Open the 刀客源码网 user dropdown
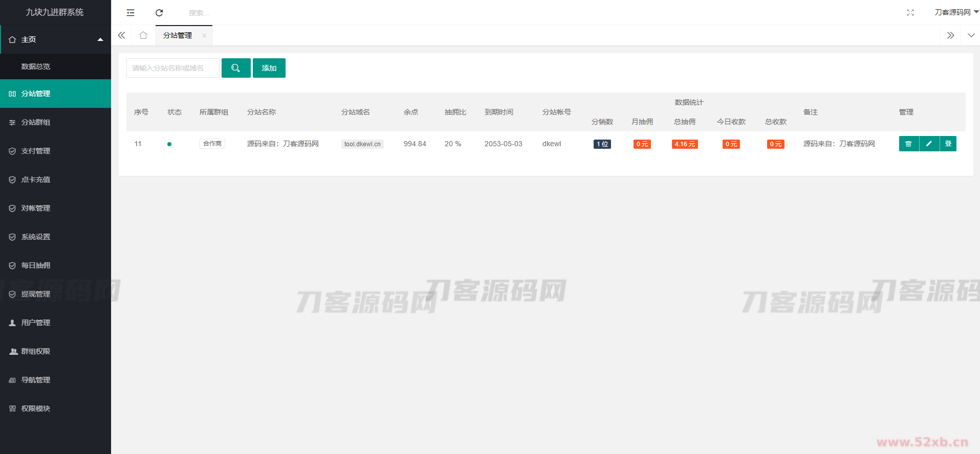Viewport: 980px width, 454px height. pyautogui.click(x=955, y=12)
